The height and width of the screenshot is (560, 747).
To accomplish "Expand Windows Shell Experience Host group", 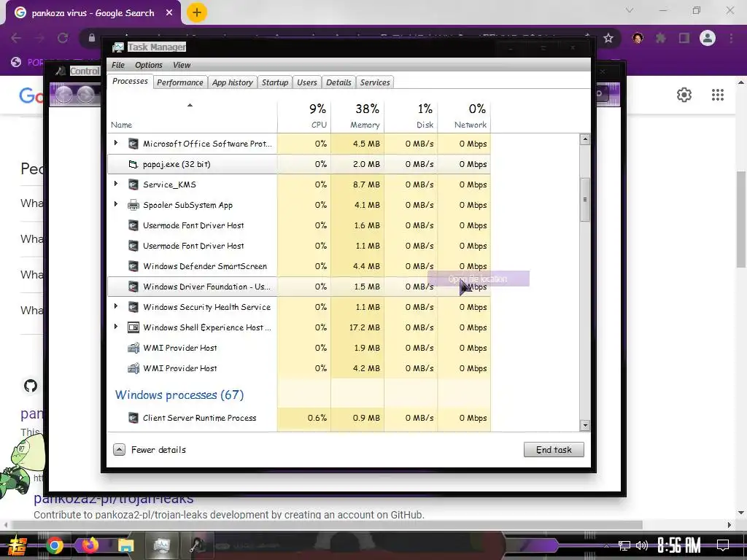I will pyautogui.click(x=116, y=327).
